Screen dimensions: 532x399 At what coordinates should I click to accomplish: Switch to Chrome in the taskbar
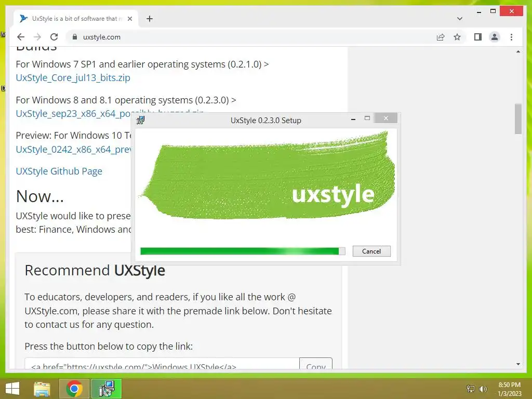(74, 389)
